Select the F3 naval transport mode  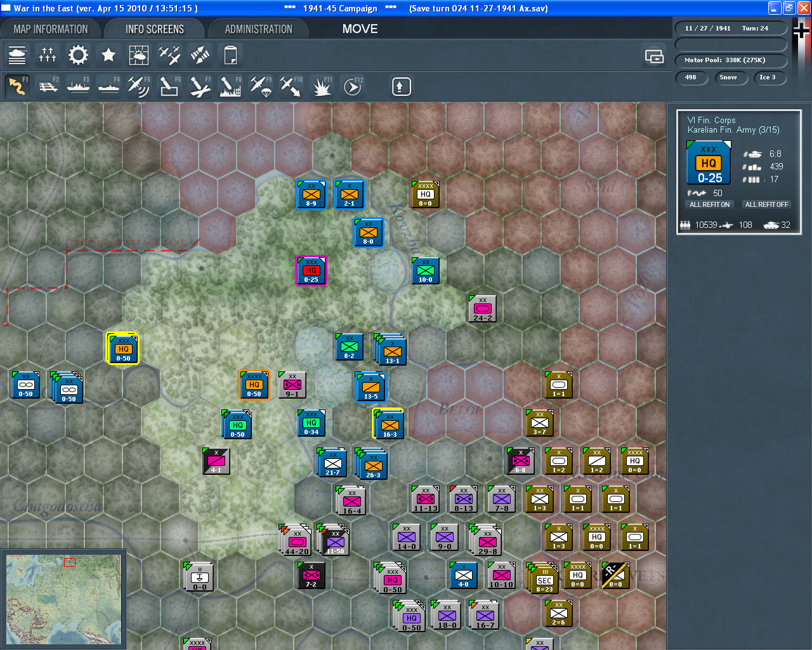click(78, 86)
